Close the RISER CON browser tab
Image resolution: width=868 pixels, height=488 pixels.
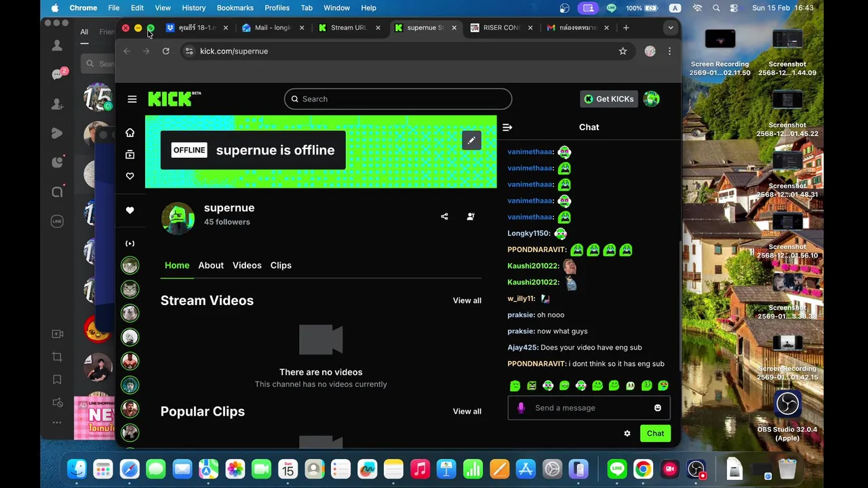pos(530,28)
